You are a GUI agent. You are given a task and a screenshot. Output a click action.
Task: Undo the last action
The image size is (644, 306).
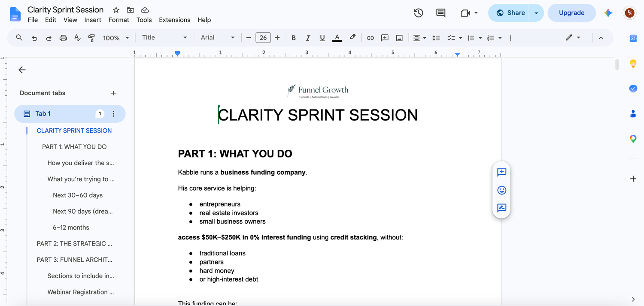[x=34, y=38]
